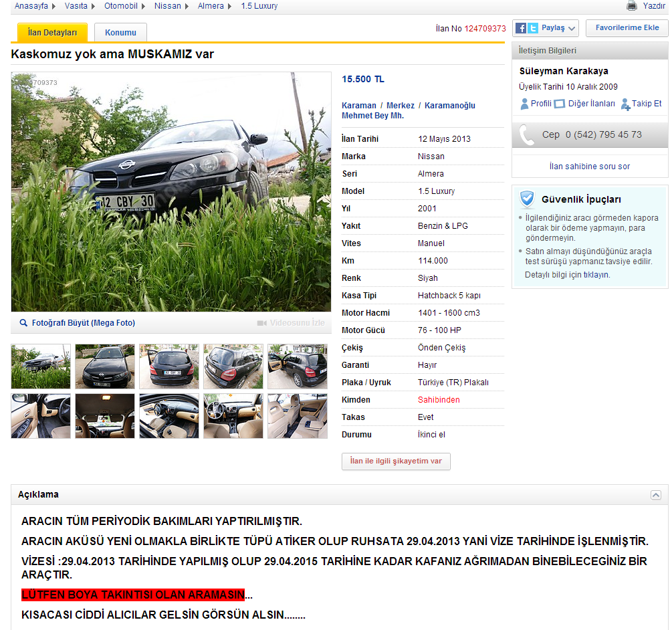Click the person icon next to Profili

coord(524,104)
